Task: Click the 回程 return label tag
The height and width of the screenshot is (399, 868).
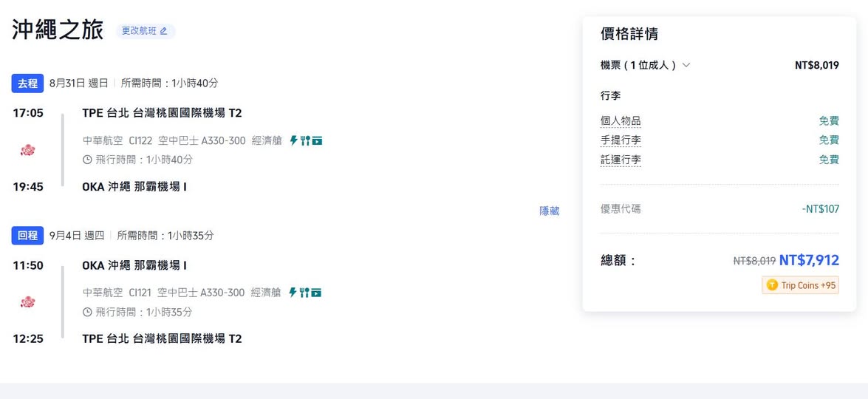Action: (27, 236)
